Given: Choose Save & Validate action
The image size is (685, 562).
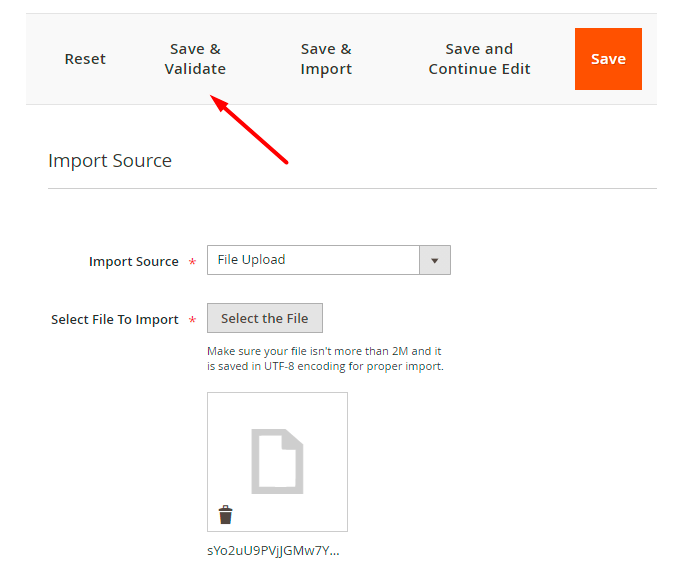Looking at the screenshot, I should point(195,59).
